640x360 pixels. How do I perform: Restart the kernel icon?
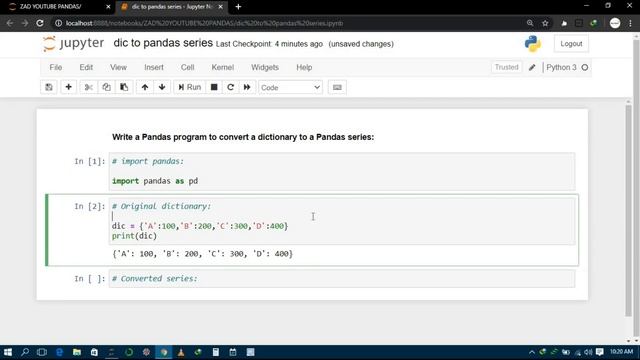coord(231,87)
